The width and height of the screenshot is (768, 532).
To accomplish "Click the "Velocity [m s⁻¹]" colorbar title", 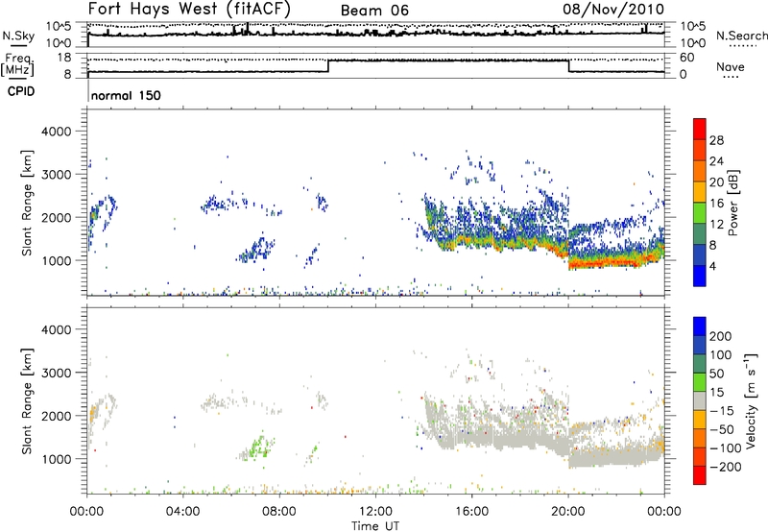I will (752, 401).
